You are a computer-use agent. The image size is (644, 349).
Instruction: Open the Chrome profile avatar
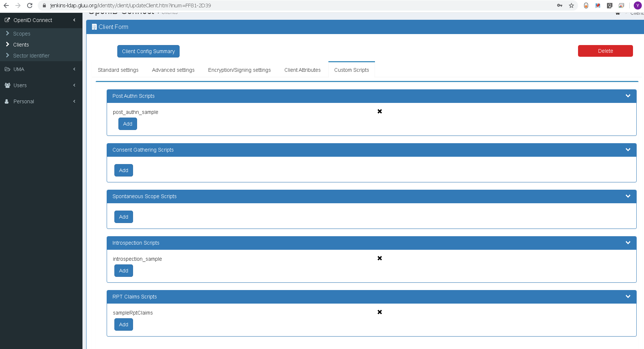(637, 5)
